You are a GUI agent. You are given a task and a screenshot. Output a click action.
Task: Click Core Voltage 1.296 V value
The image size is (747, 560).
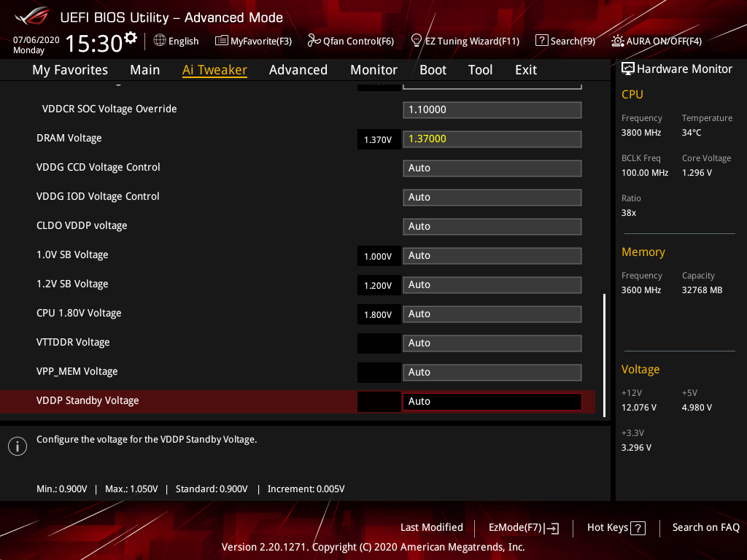point(697,172)
